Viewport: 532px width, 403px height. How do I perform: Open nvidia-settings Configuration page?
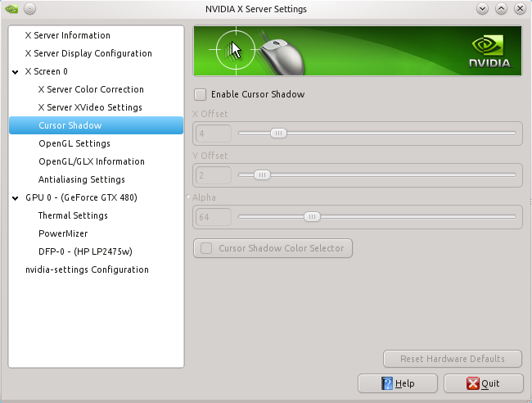[x=87, y=269]
